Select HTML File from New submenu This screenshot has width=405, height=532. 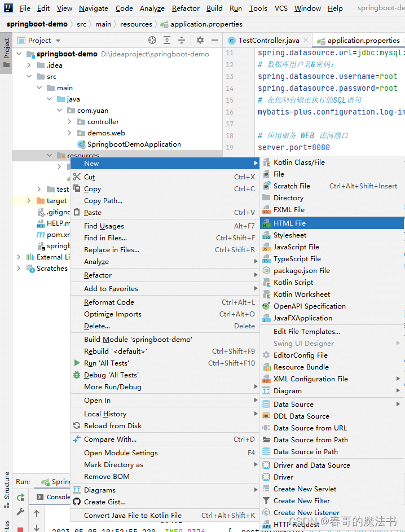[x=289, y=223]
